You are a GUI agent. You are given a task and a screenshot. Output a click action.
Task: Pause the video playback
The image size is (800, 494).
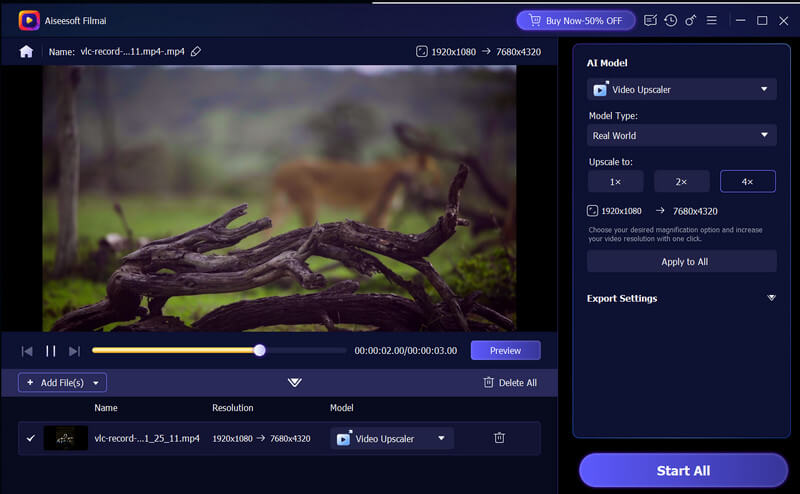[x=51, y=351]
